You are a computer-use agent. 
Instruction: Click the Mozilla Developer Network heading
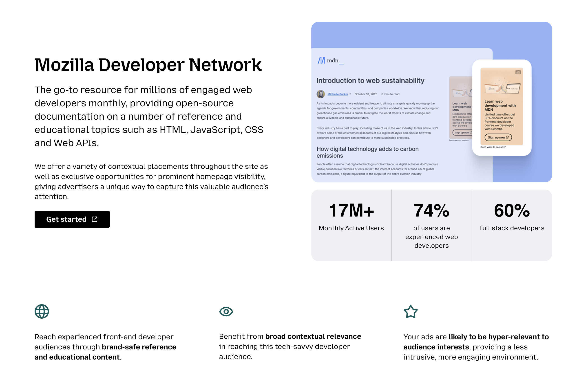coord(148,65)
